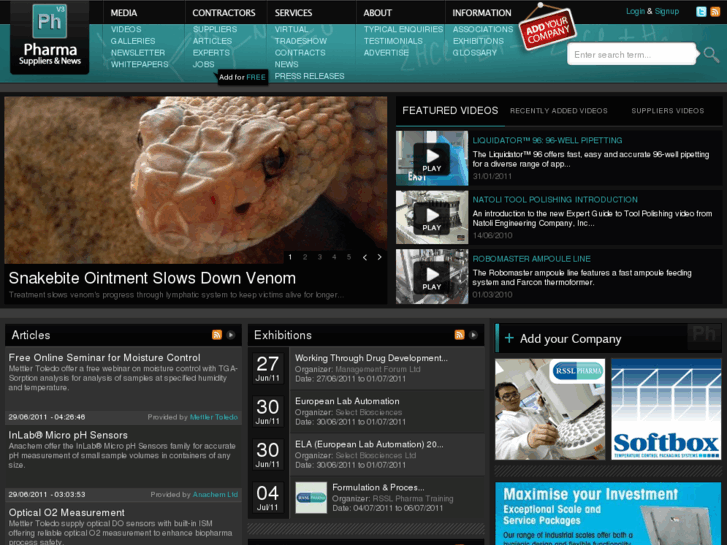Select slide 3 in the slideshow

click(319, 257)
